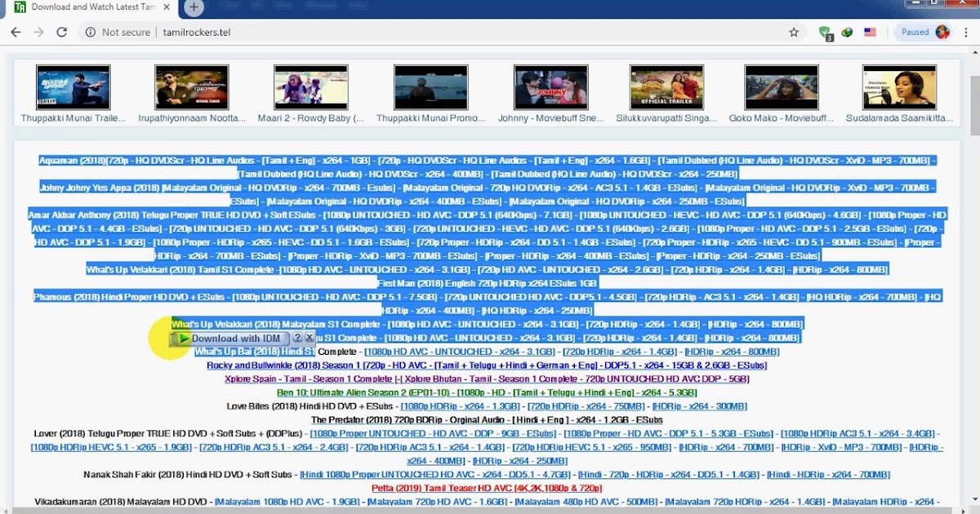The height and width of the screenshot is (514, 980).
Task: Open the Sudalamada Saamikitta thumbnail
Action: pos(899,87)
